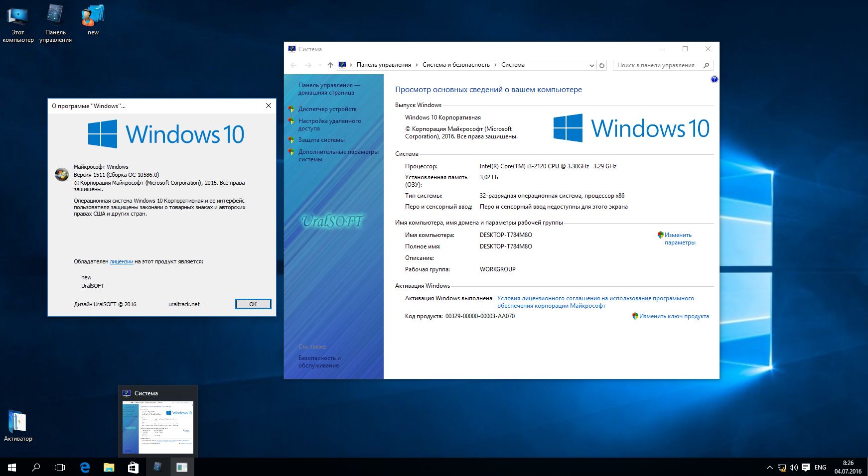
Task: Click shield icon beside Диспетчер устройств
Action: (x=291, y=109)
